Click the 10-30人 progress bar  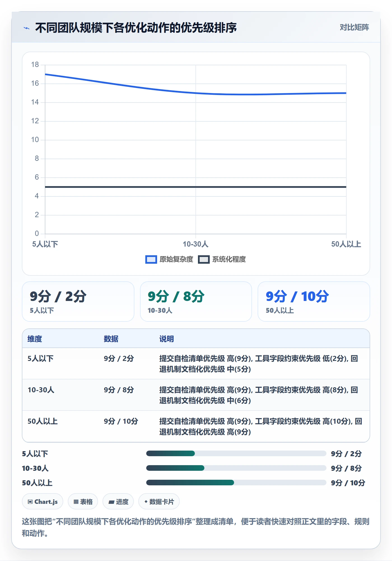[236, 468]
